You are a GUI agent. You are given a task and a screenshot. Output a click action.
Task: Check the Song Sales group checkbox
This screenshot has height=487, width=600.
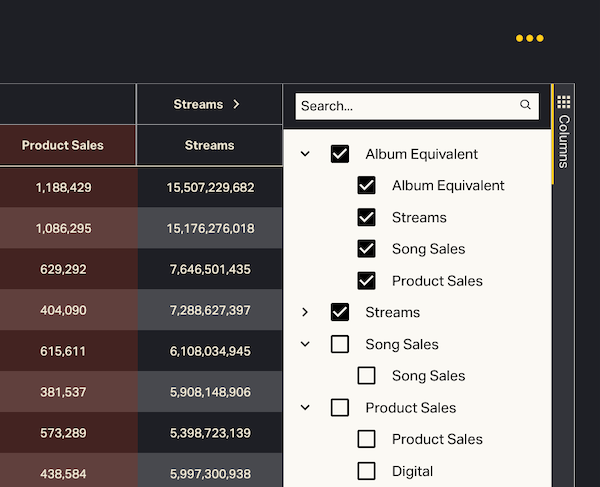pos(340,344)
